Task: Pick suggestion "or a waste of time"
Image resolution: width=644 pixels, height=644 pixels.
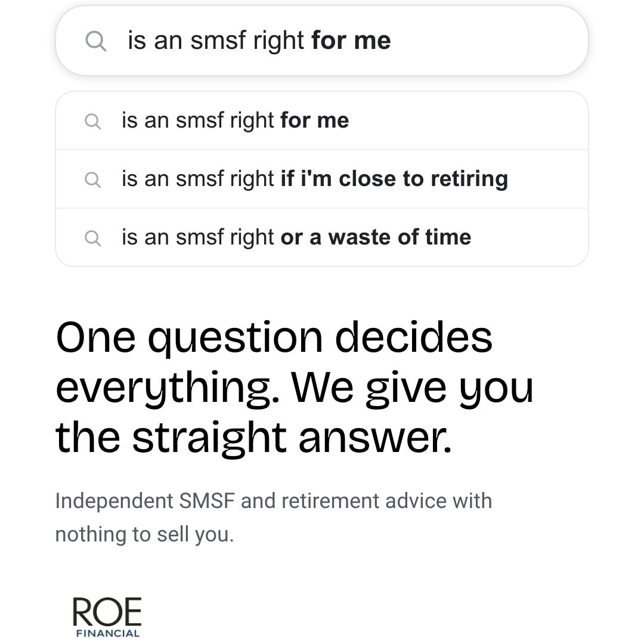Action: coord(322,237)
